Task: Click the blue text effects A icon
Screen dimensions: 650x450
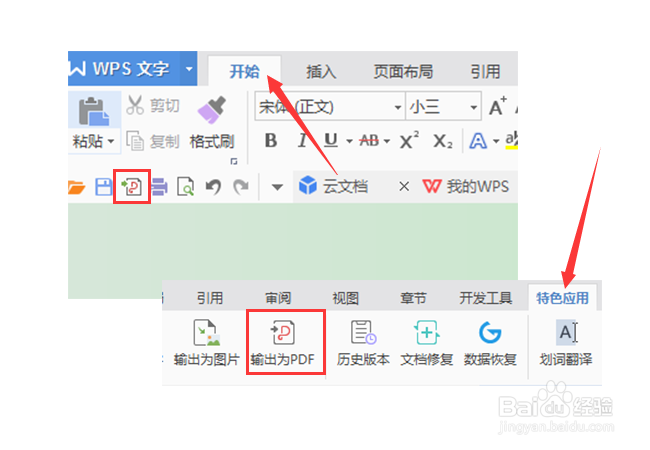Action: 478,141
